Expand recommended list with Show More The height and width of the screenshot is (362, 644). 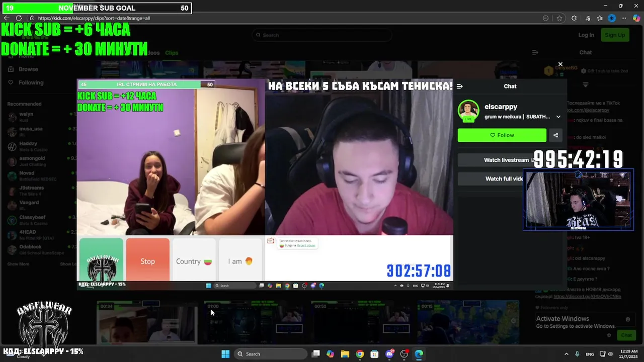(x=18, y=264)
